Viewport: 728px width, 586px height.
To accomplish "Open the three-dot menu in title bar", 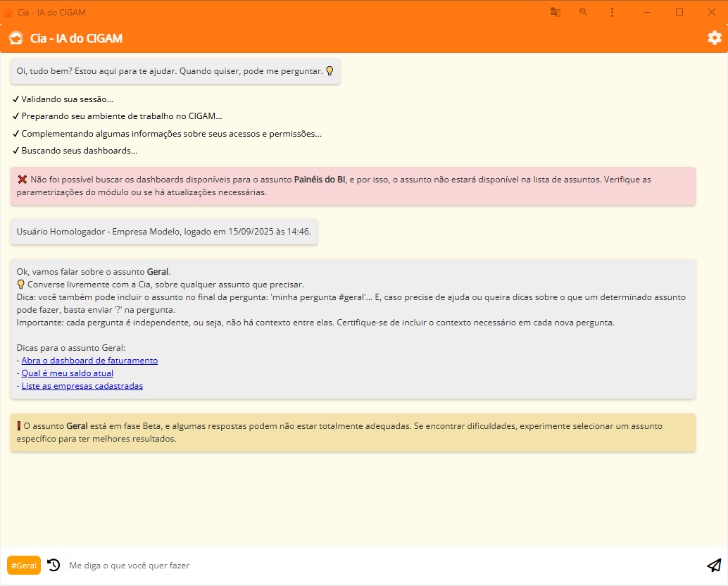I will (x=612, y=12).
